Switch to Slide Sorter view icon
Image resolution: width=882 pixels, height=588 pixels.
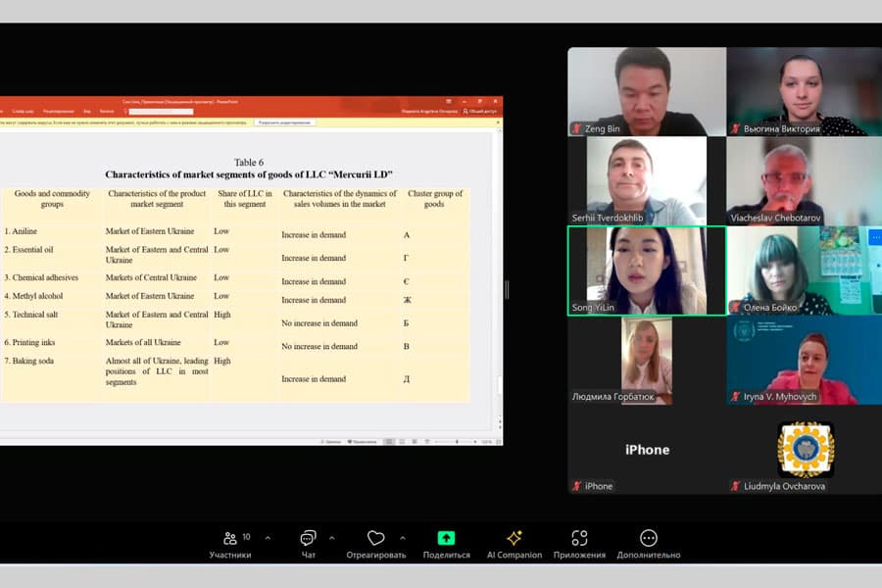(x=402, y=442)
